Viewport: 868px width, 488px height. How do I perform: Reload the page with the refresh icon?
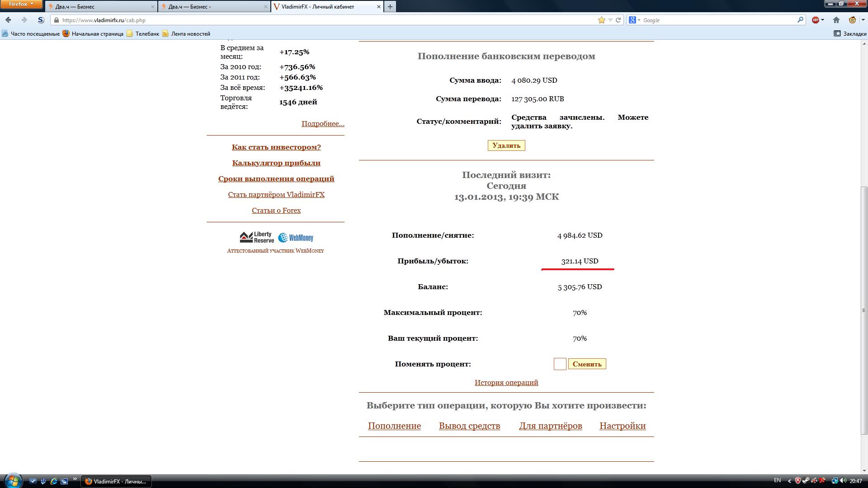[x=618, y=20]
